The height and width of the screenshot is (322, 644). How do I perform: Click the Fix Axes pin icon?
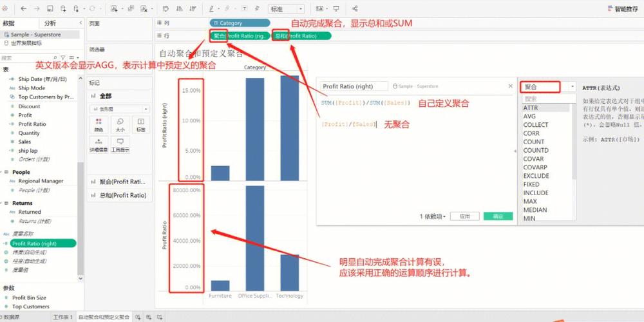257,8
